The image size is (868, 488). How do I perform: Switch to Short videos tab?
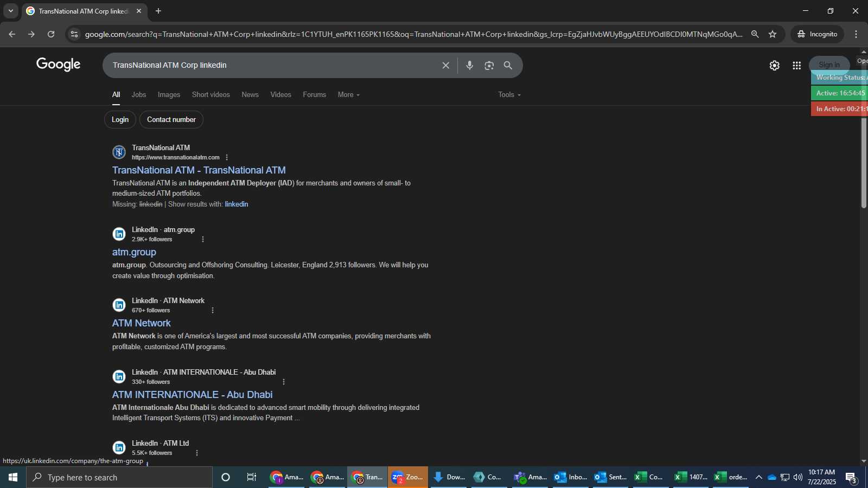(211, 94)
